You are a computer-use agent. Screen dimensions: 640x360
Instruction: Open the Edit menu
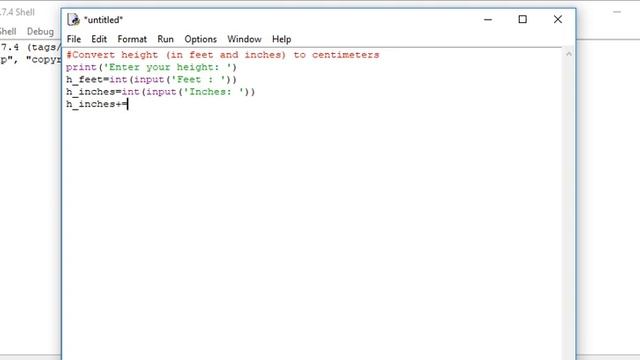click(99, 39)
